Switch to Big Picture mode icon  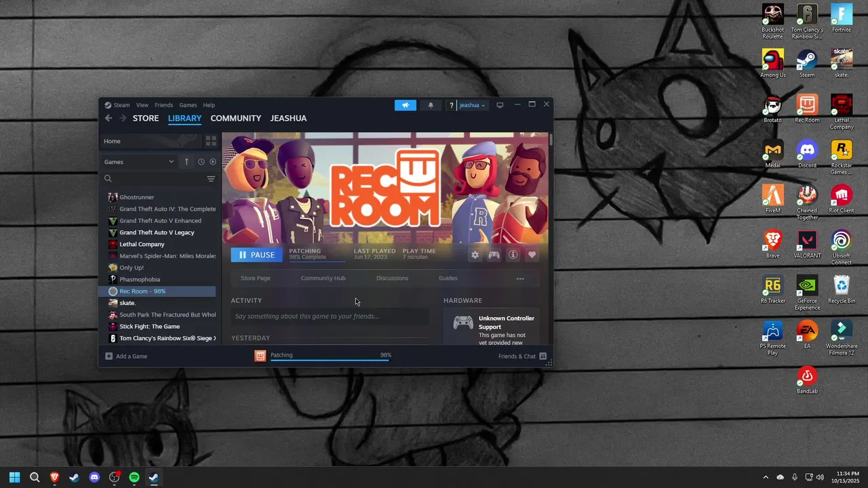(500, 105)
